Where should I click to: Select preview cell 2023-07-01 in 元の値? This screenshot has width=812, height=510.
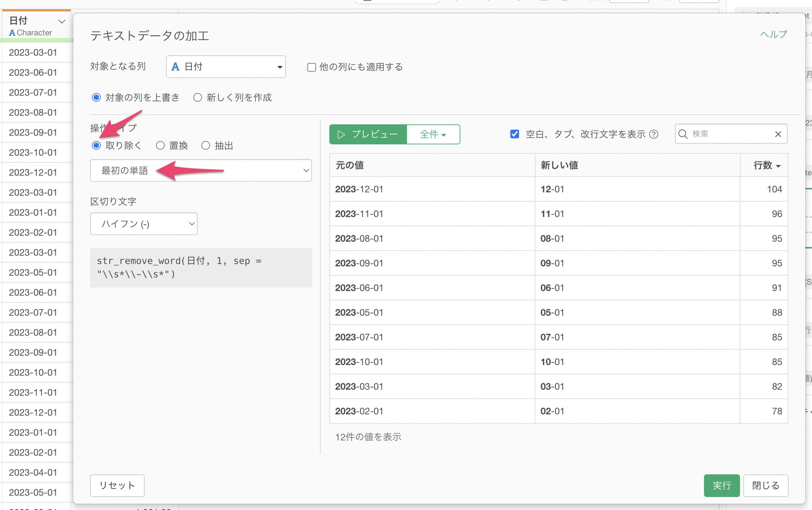(432, 337)
